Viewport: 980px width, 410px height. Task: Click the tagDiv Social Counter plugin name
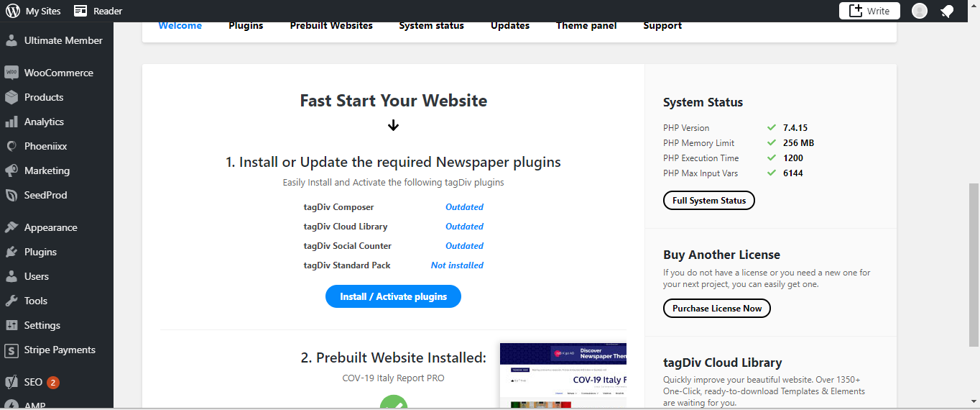coord(348,246)
